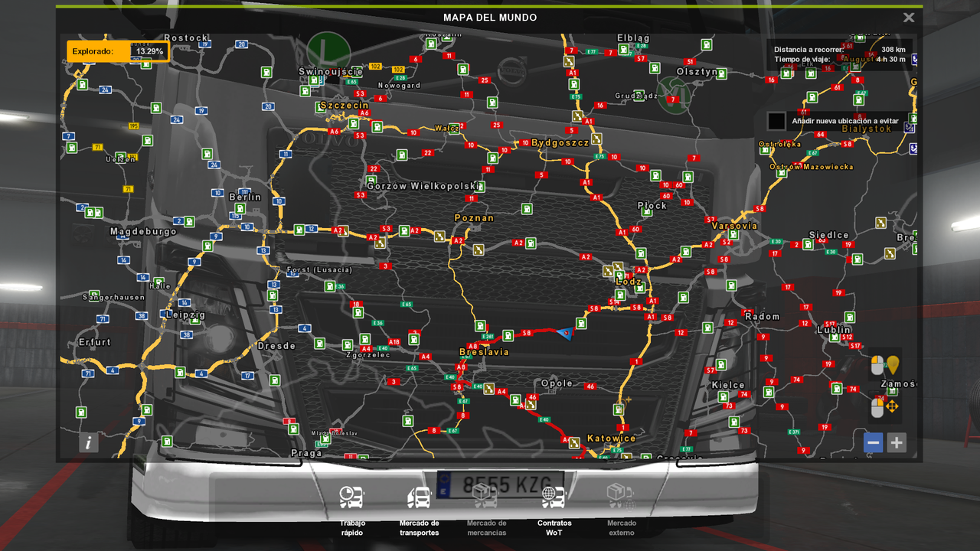
Task: Select the town label Uelzen
Action: click(120, 159)
